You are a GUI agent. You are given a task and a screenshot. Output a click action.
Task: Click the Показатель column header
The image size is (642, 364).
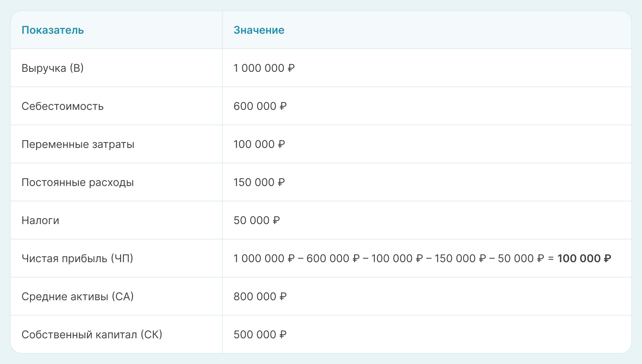[53, 30]
